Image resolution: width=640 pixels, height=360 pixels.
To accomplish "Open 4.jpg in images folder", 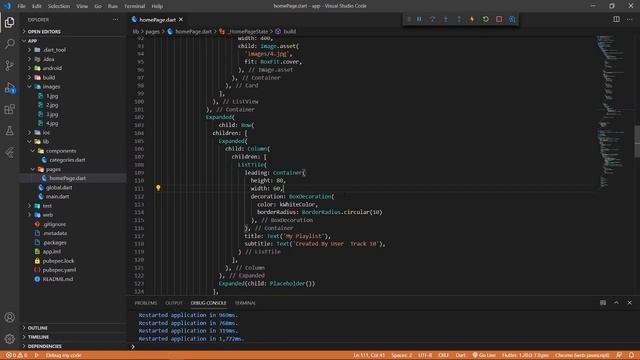I will pyautogui.click(x=52, y=123).
